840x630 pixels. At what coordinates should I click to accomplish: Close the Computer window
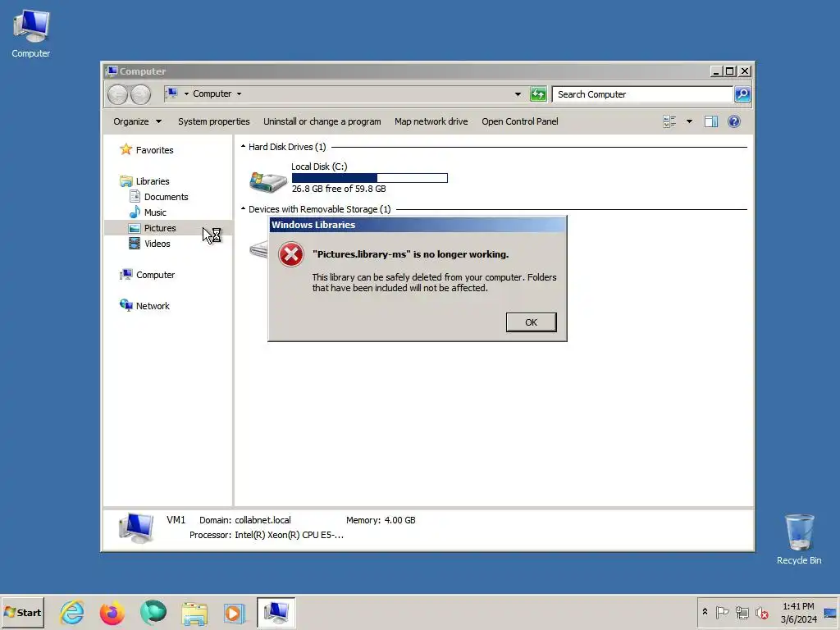click(x=745, y=71)
